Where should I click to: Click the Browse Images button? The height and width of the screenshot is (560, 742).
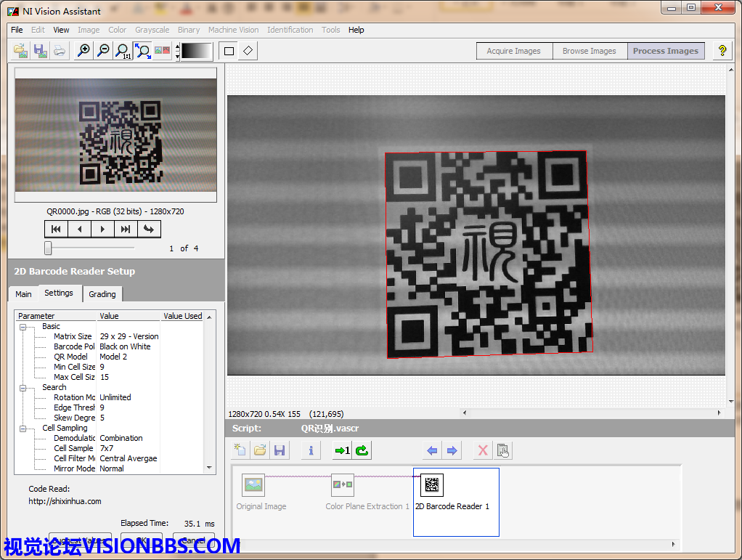click(x=589, y=51)
